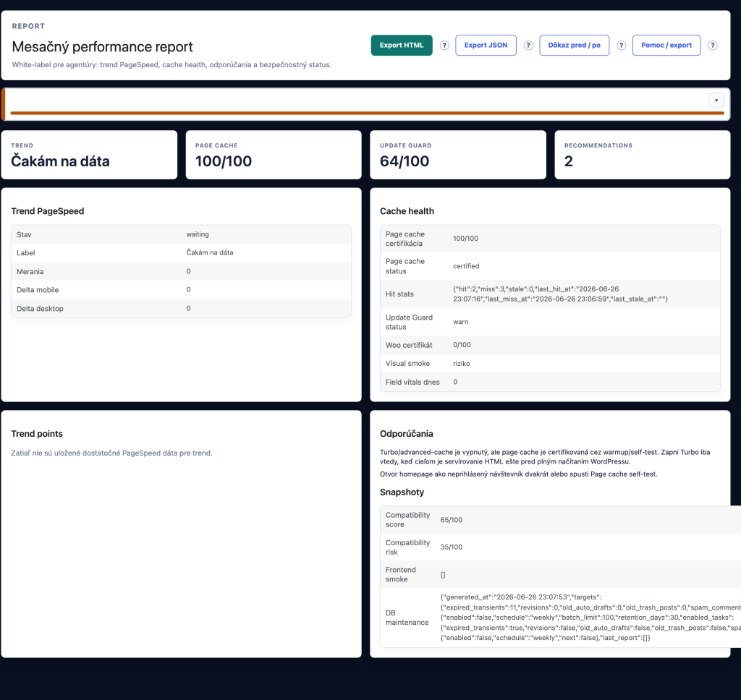Click the Compatibility score row in Snapshoty
The height and width of the screenshot is (700, 741).
point(561,519)
